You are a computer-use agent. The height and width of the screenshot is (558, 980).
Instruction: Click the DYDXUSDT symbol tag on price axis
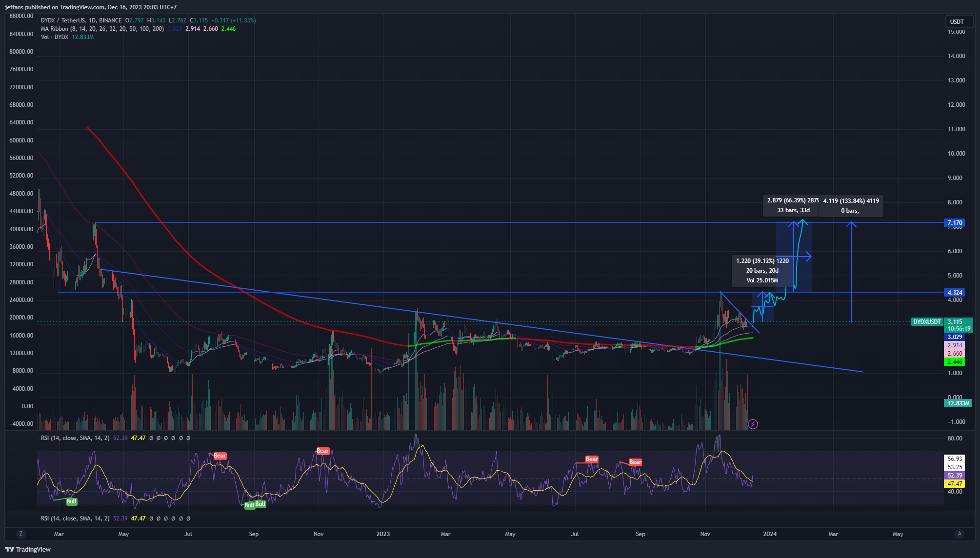[927, 322]
